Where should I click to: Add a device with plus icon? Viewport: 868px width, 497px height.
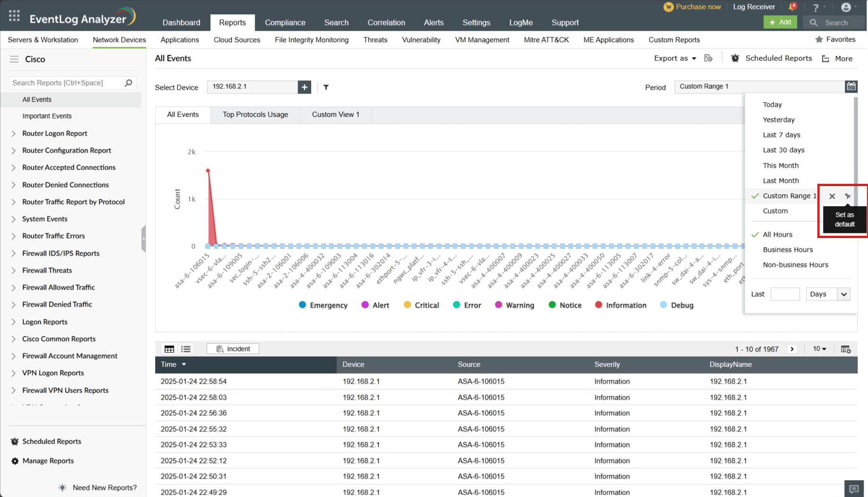click(304, 87)
